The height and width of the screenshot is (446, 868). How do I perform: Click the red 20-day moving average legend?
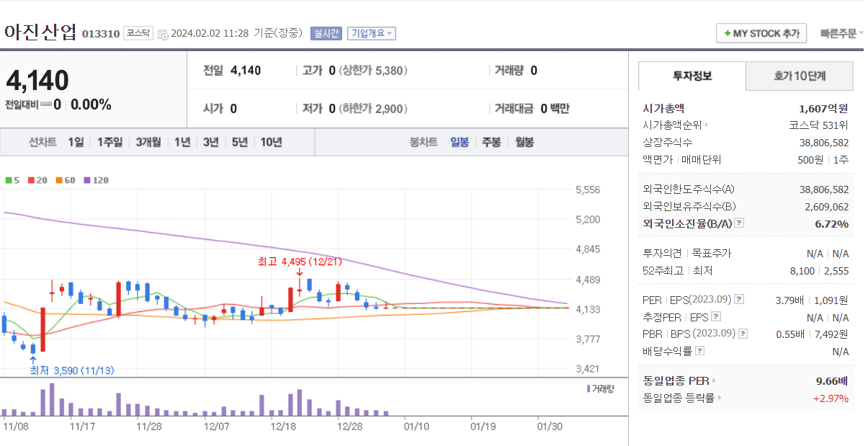pyautogui.click(x=37, y=180)
